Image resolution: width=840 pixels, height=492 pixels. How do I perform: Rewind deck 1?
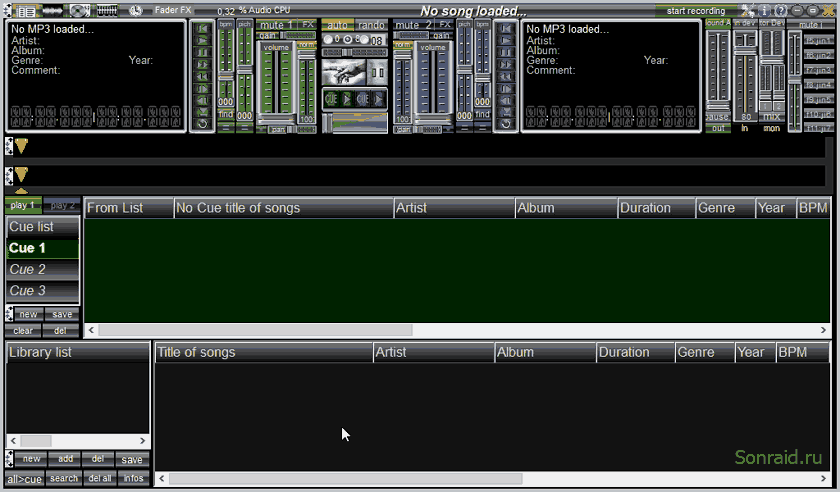(202, 76)
